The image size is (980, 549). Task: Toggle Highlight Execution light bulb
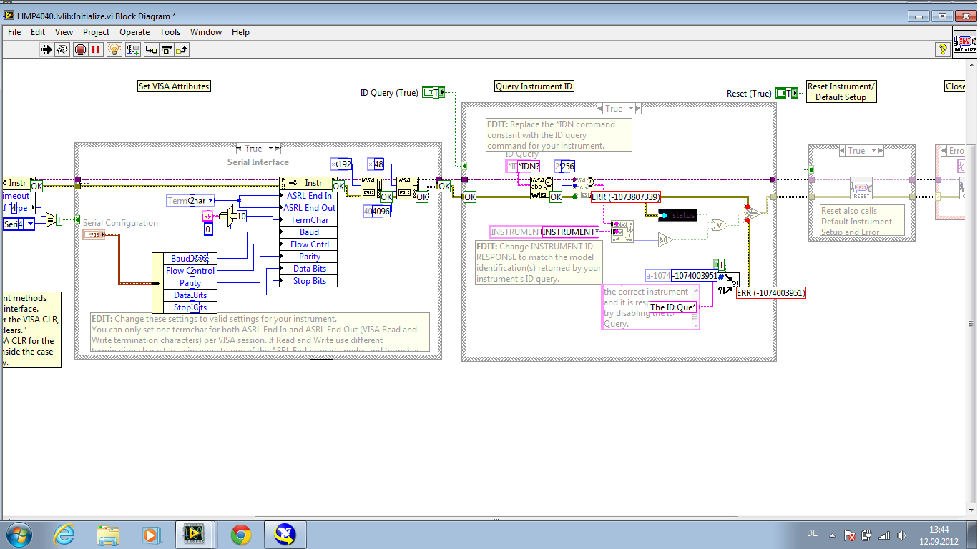point(114,49)
